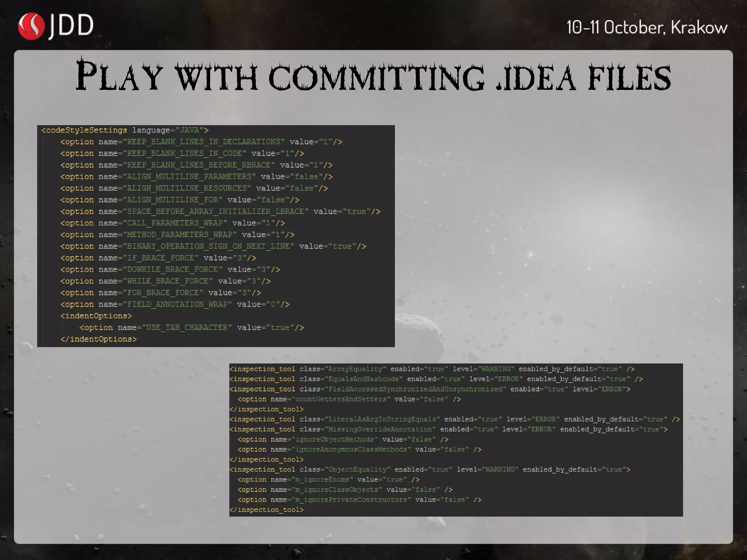Click the codeStyleSettings language="JAVA" line
747x560 pixels.
(125, 130)
